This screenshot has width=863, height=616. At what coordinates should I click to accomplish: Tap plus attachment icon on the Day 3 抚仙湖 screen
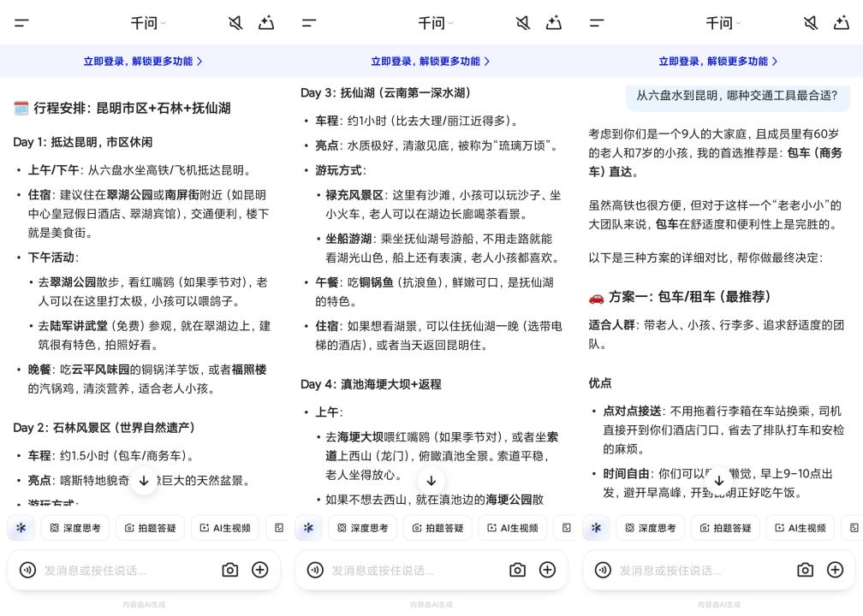point(547,570)
